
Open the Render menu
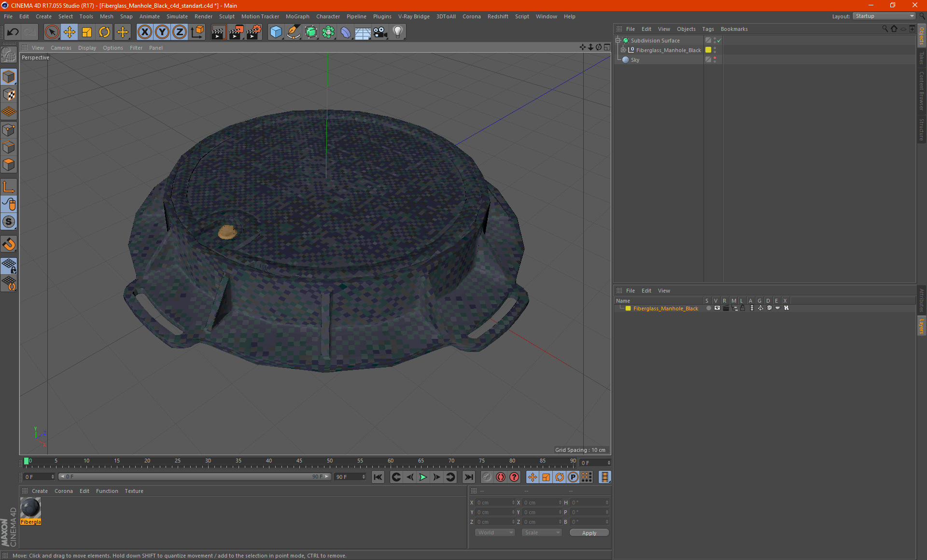203,16
